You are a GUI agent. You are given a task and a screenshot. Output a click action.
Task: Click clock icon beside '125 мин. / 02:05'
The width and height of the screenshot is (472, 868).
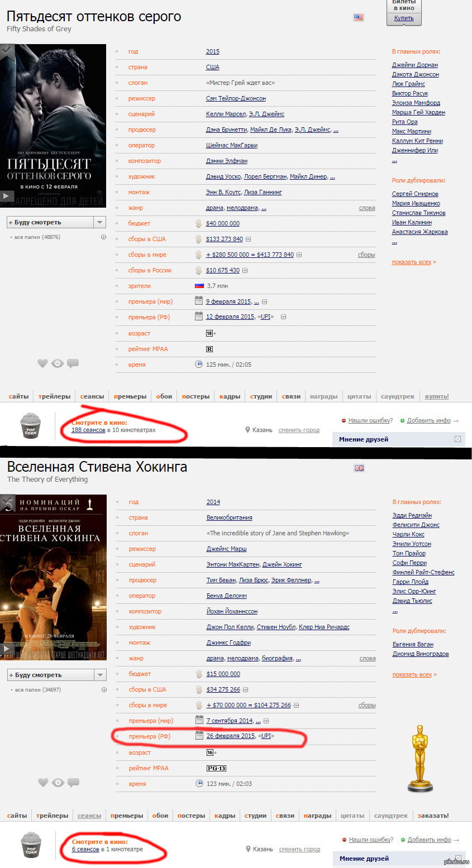(x=199, y=364)
